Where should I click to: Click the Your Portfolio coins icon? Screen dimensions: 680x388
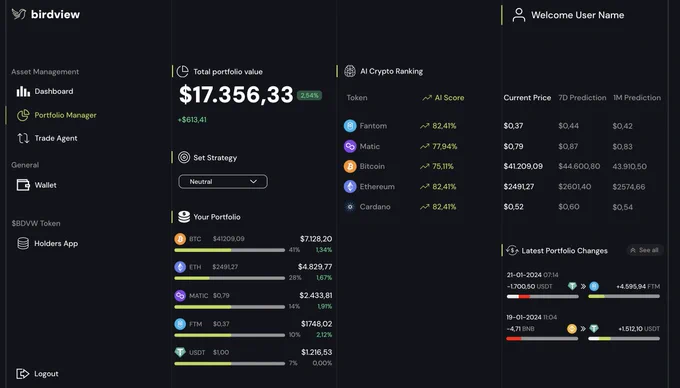point(184,217)
